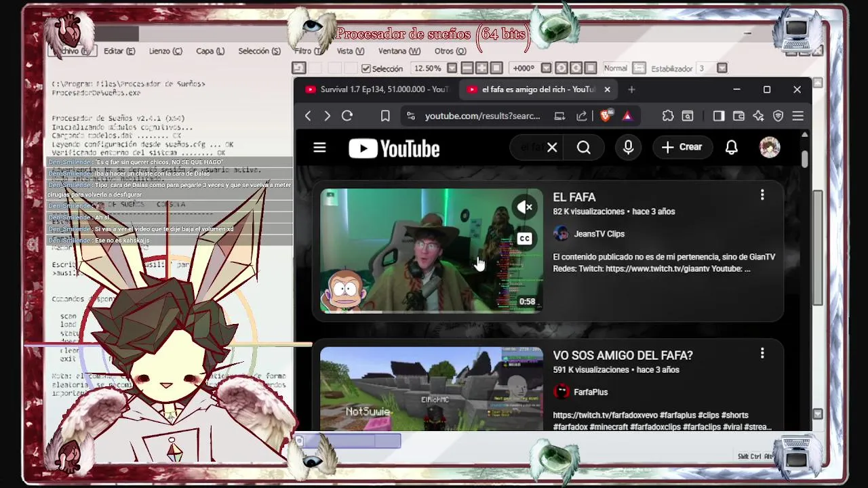Open the Capa menu

[x=210, y=51]
